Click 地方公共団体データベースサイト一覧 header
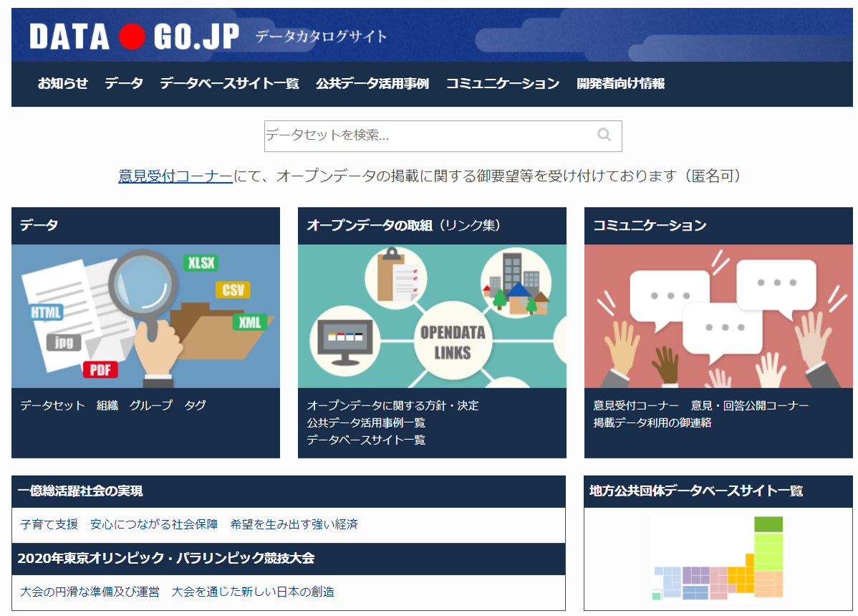 (718, 491)
